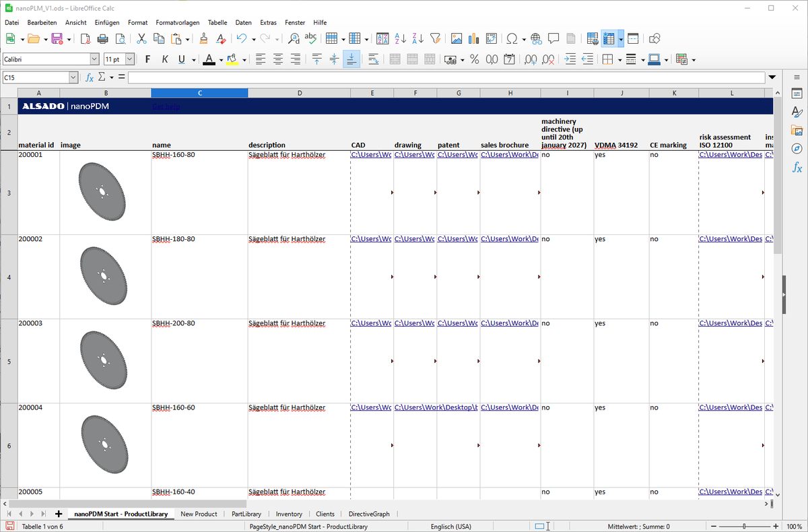This screenshot has width=808, height=532.
Task: Click the Save document icon
Action: (x=57, y=39)
